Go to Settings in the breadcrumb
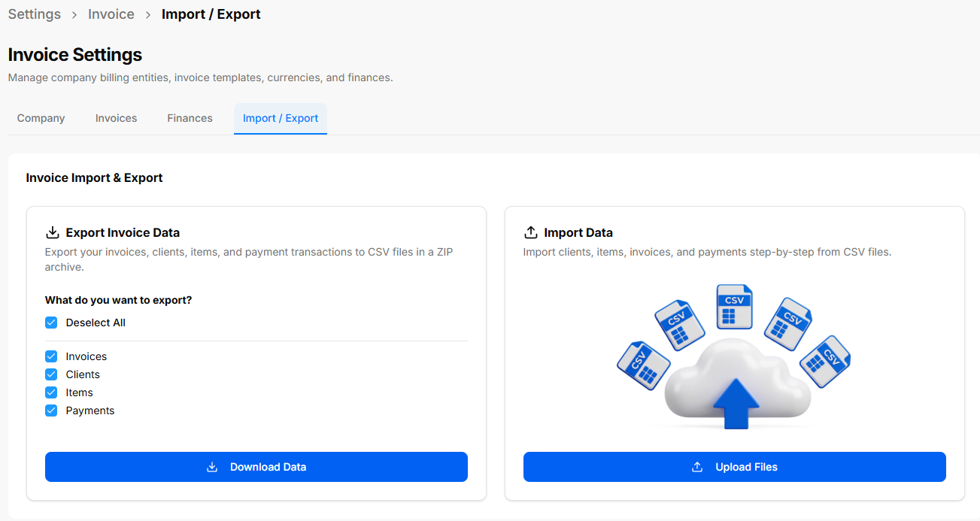This screenshot has height=521, width=980. point(35,14)
